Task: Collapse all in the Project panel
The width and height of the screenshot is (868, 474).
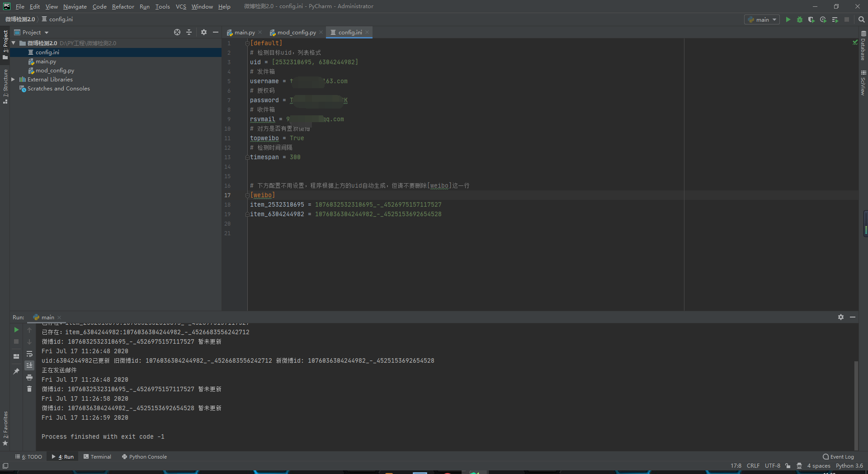Action: tap(189, 32)
